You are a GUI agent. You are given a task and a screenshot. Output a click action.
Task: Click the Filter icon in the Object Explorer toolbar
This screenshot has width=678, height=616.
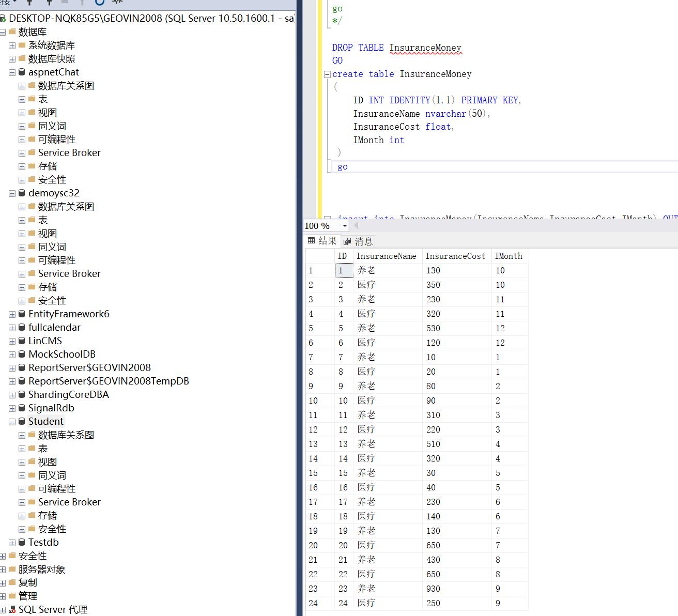coord(82,4)
